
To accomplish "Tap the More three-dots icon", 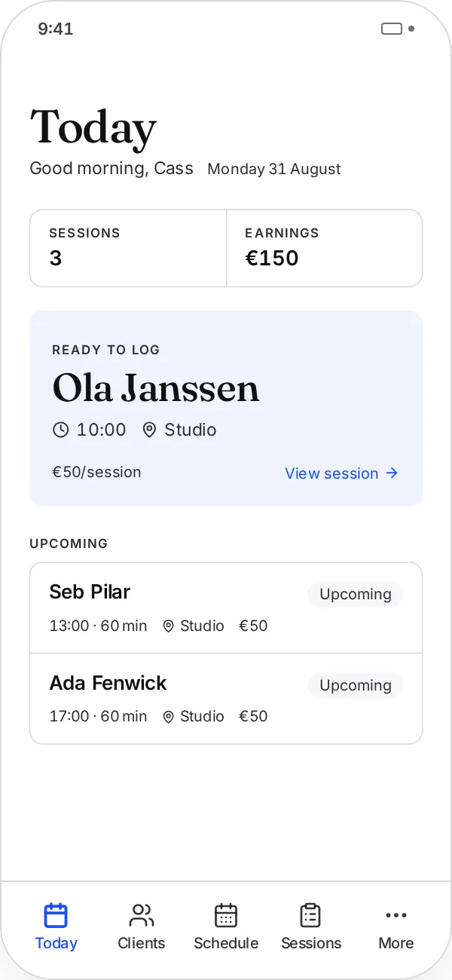I will 395,915.
